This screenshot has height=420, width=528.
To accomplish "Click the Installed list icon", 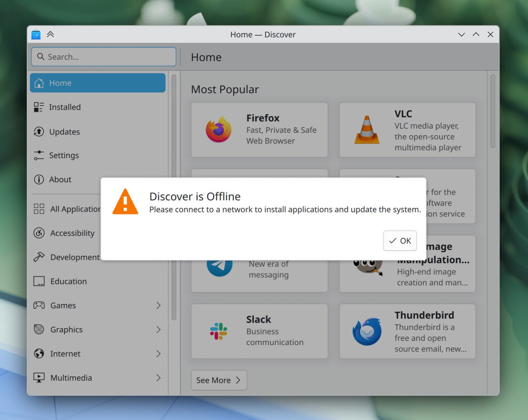I will (39, 107).
